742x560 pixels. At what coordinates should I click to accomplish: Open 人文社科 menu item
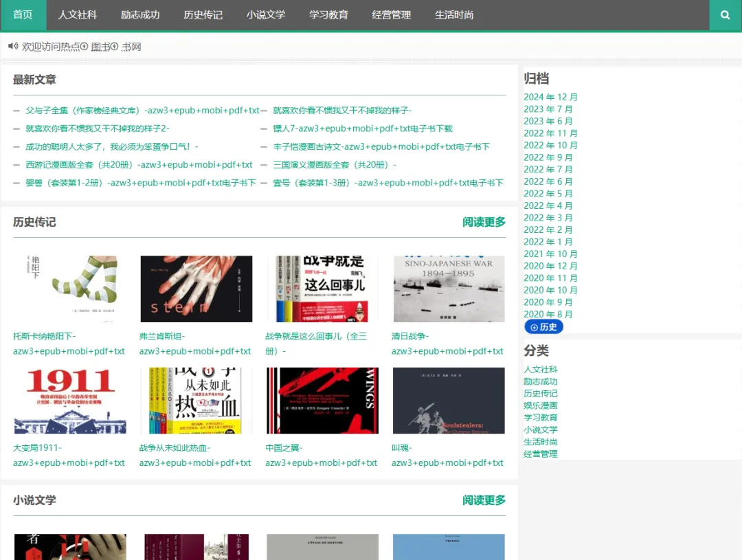pos(78,15)
